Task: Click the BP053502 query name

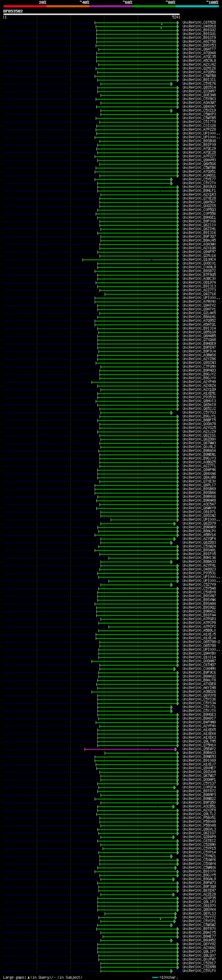Action: [x=13, y=11]
